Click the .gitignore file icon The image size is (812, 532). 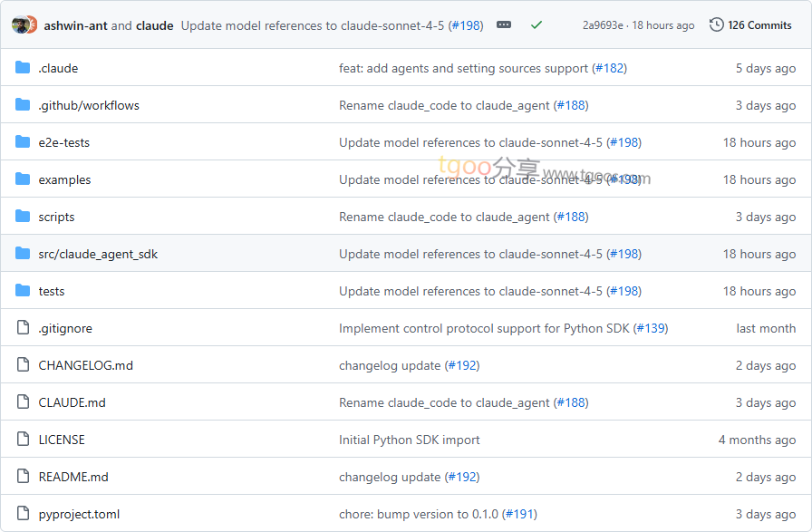coord(23,328)
